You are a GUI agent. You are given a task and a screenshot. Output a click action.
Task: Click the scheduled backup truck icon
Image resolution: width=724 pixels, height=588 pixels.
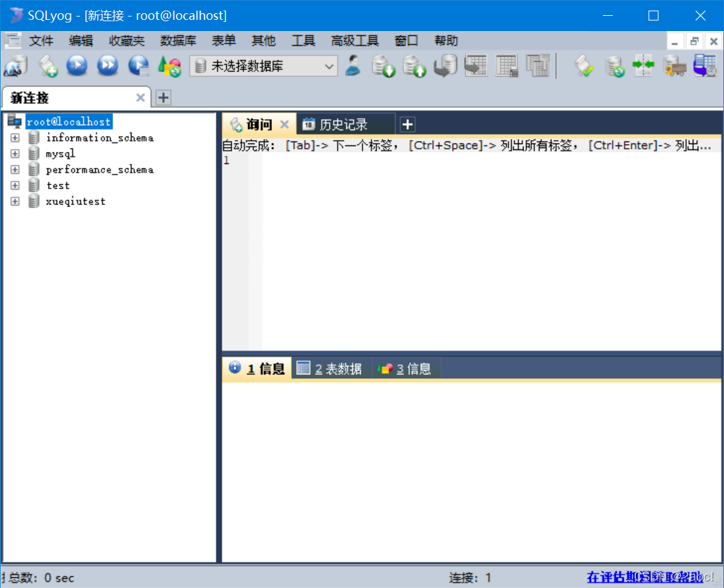point(674,66)
